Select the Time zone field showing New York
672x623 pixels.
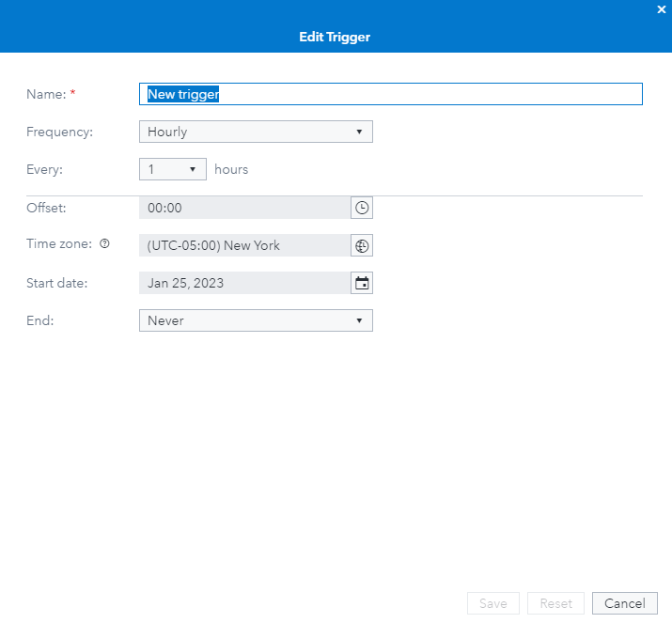pos(243,245)
